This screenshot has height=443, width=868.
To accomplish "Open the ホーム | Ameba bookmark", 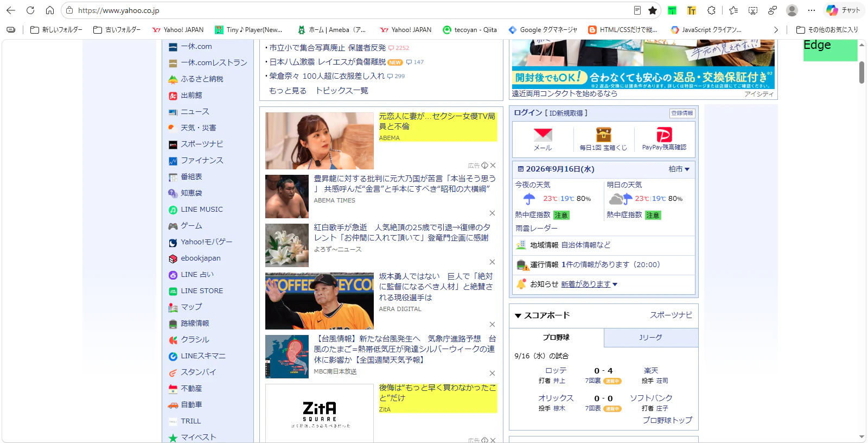I will [x=331, y=30].
